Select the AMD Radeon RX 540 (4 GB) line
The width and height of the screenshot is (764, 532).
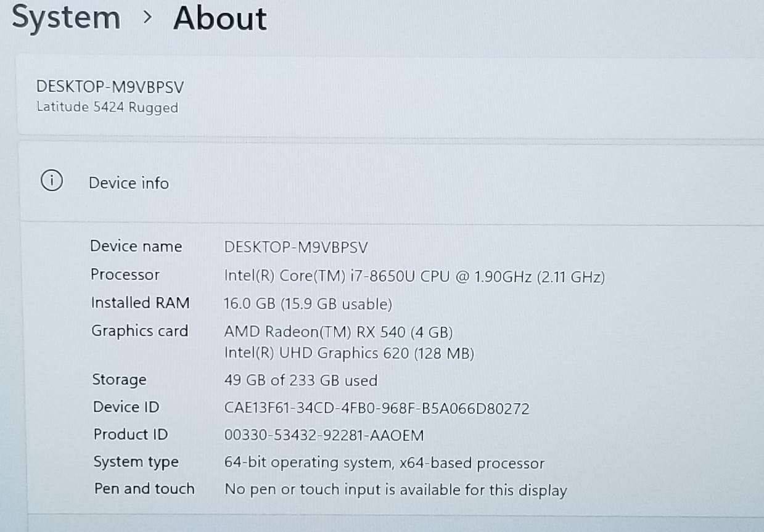(x=339, y=332)
